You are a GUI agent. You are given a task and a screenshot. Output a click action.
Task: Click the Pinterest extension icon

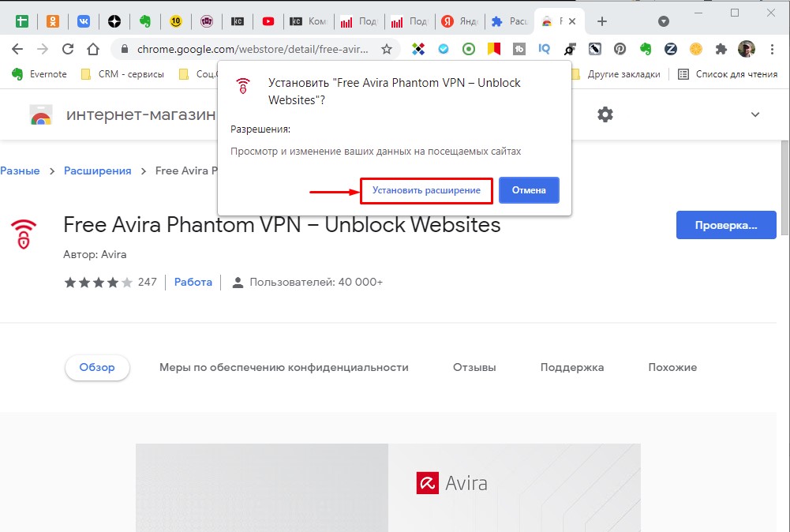coord(620,49)
